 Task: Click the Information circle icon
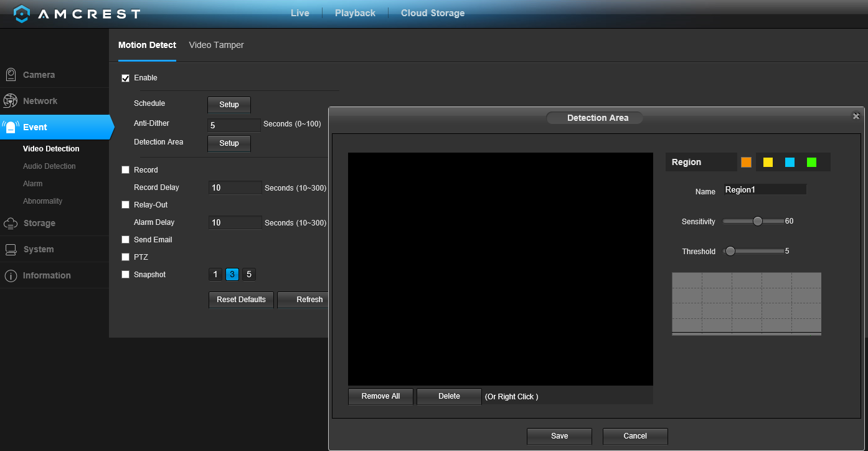(11, 275)
